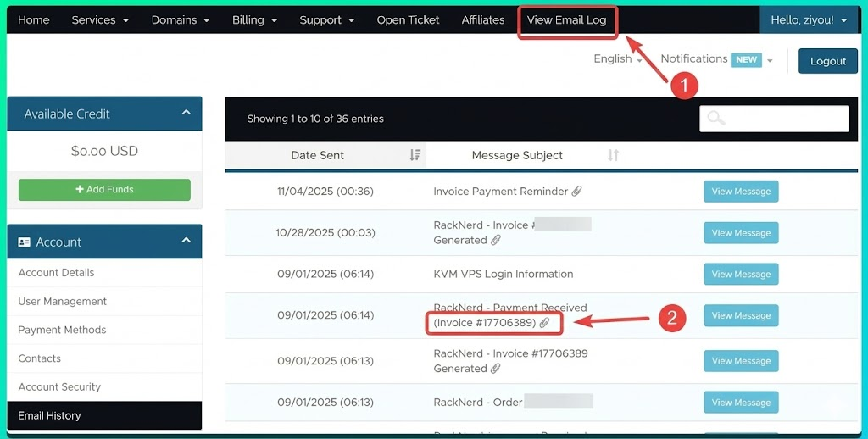Open the Affiliates menu item
Viewport: 868px width, 439px height.
(483, 19)
